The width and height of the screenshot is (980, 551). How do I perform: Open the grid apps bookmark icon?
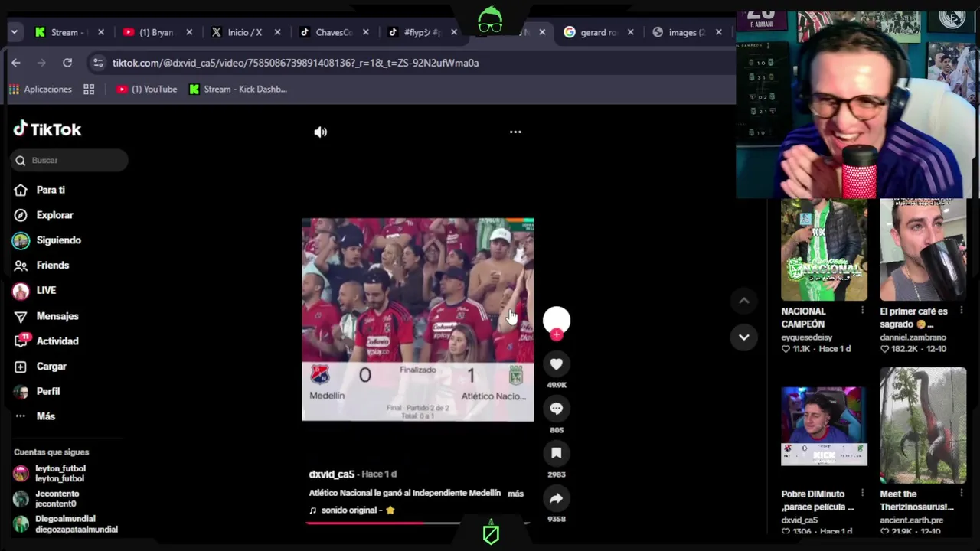[89, 89]
